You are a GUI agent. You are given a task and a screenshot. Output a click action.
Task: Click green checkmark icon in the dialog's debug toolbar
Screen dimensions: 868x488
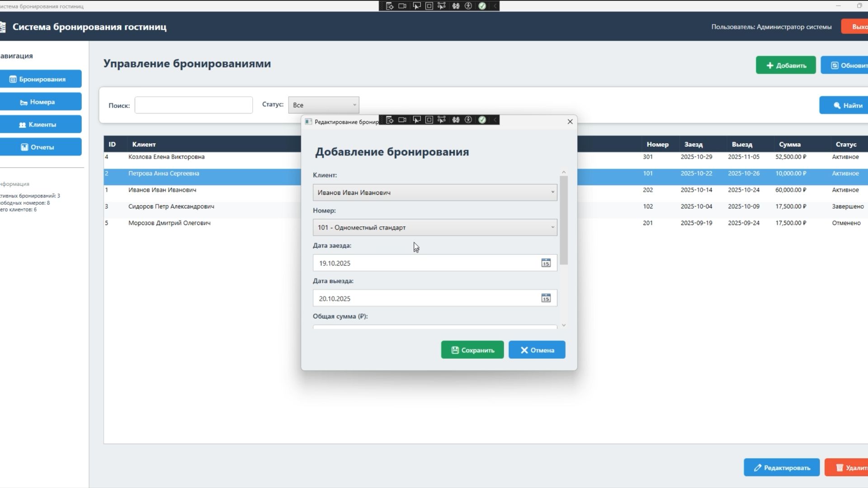[x=482, y=120]
